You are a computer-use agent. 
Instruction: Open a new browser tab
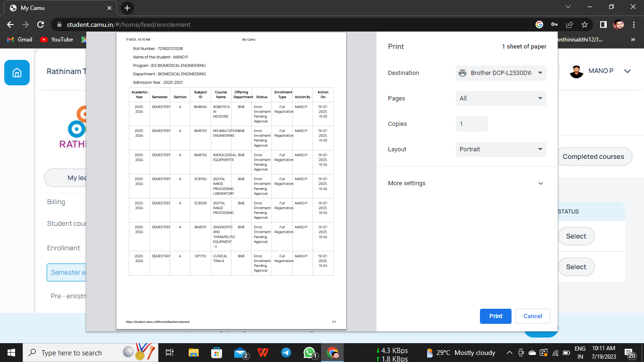click(x=127, y=8)
